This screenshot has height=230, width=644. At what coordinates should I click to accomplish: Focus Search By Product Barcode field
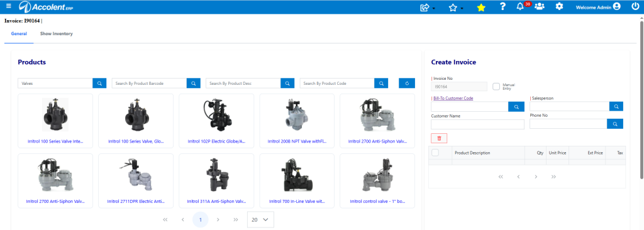tap(149, 84)
